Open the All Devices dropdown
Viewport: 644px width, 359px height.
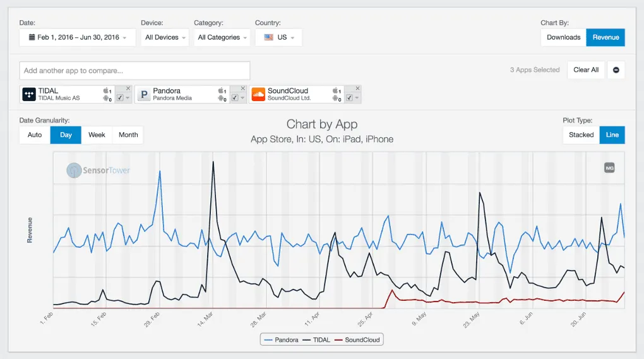pos(165,37)
